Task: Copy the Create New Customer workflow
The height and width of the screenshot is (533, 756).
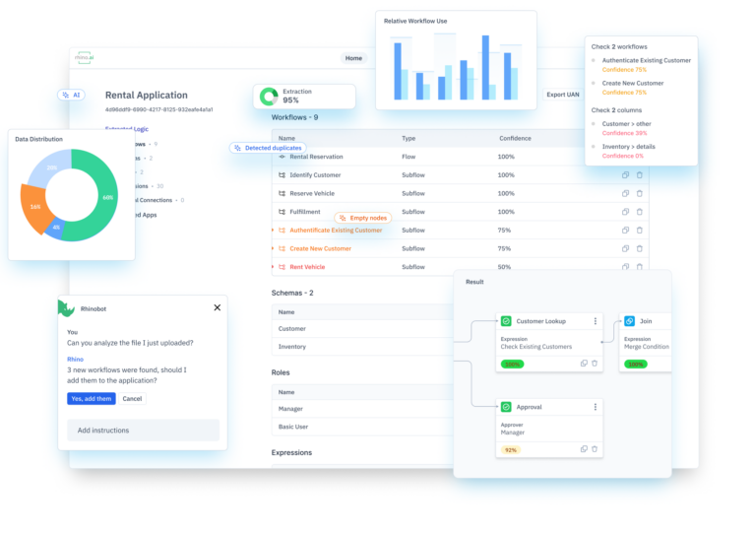Action: pos(625,248)
